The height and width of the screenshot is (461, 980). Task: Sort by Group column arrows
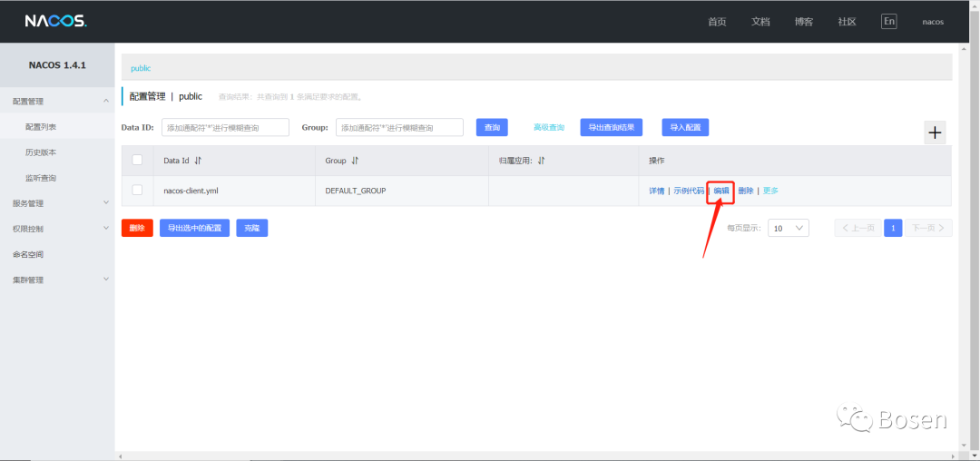coord(355,161)
